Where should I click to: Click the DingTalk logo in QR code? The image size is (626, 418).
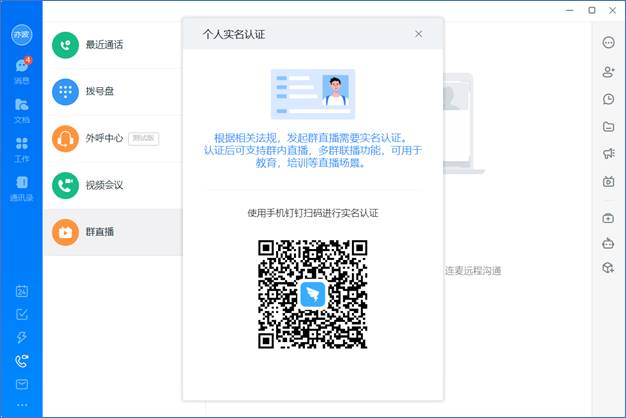point(313,294)
